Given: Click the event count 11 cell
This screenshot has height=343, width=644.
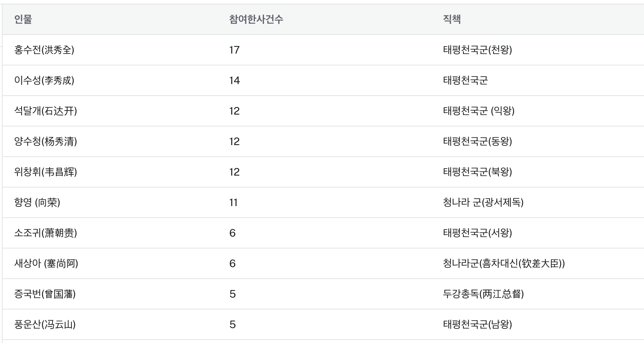Looking at the screenshot, I should point(233,202).
